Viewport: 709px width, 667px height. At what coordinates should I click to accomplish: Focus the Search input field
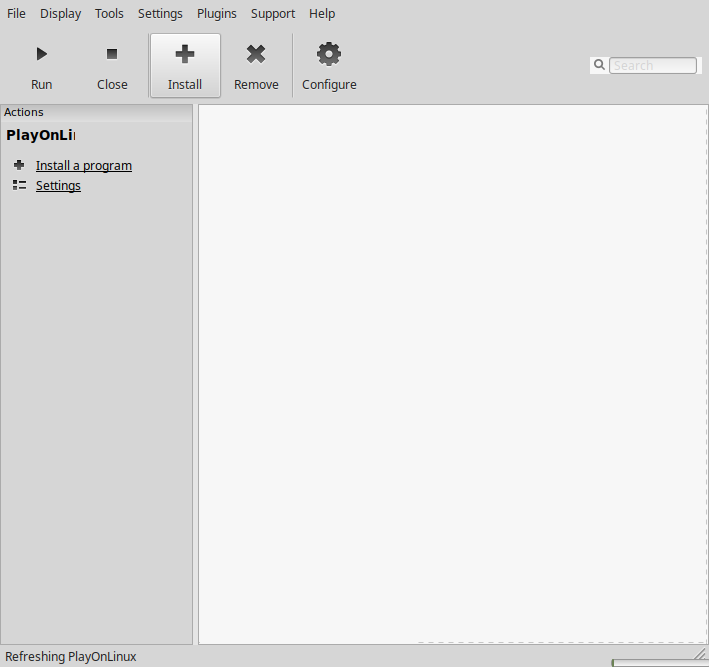[x=652, y=66]
